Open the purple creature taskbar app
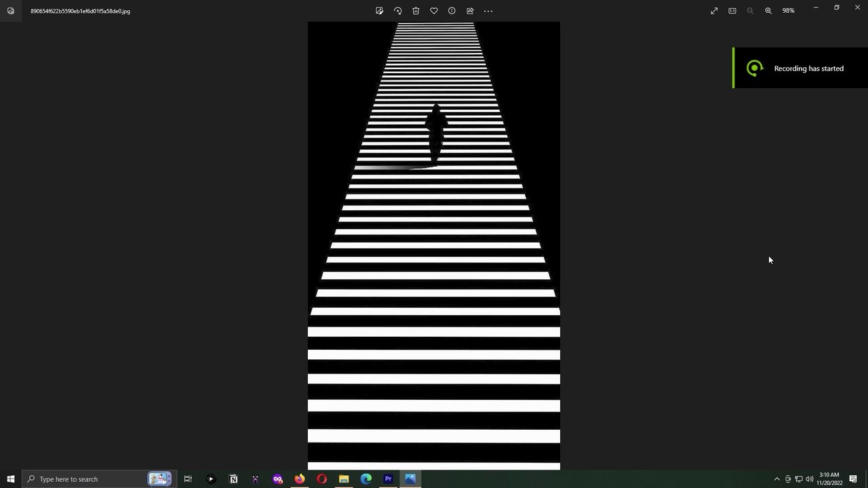 pos(256,479)
